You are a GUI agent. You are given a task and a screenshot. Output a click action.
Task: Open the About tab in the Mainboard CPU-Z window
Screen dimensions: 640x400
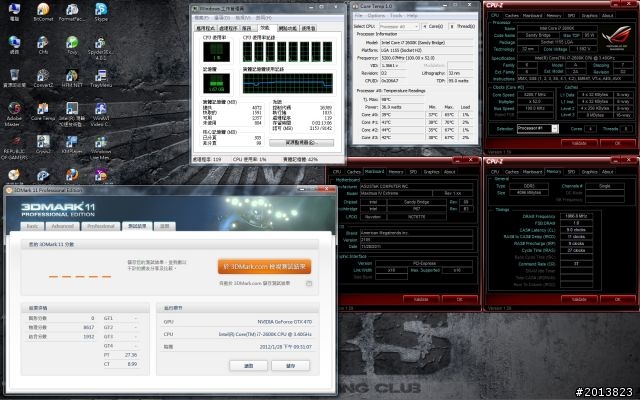point(449,172)
